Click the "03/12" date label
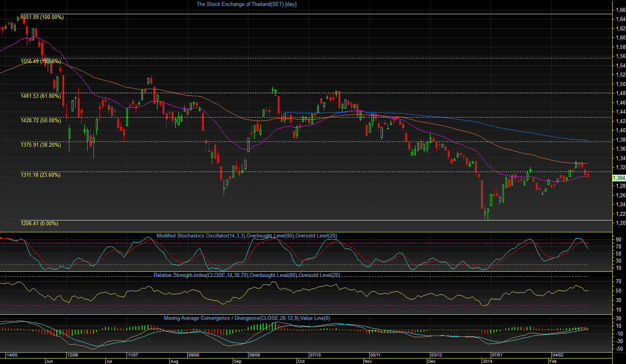The height and width of the screenshot is (364, 626). click(436, 355)
